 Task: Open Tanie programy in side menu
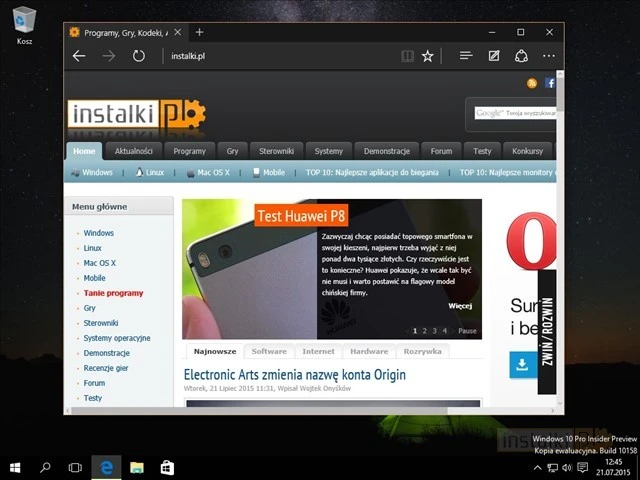(113, 293)
